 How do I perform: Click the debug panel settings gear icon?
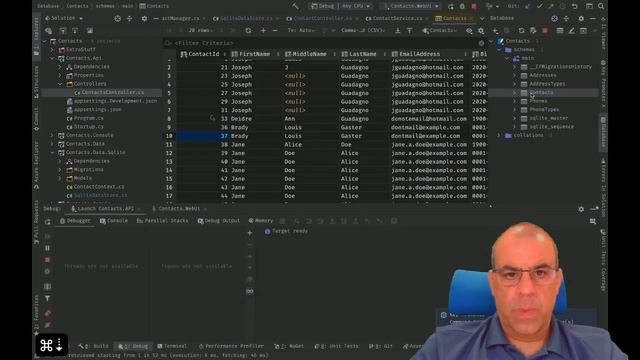[581, 209]
